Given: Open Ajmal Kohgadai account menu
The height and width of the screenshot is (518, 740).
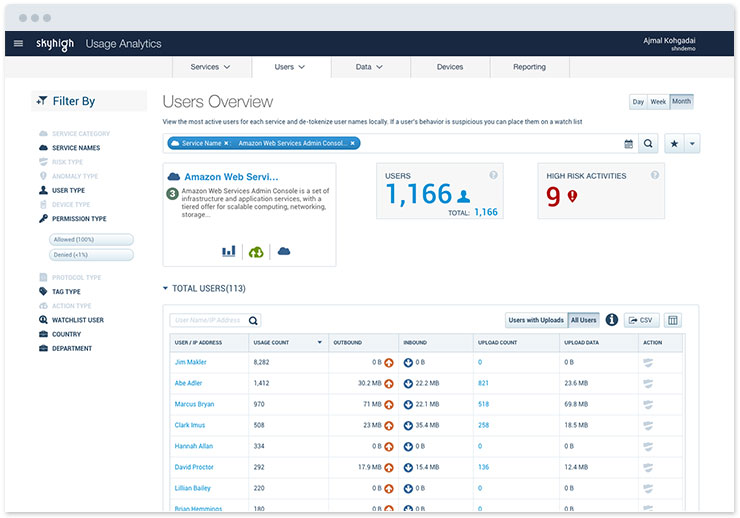Looking at the screenshot, I should pyautogui.click(x=669, y=43).
